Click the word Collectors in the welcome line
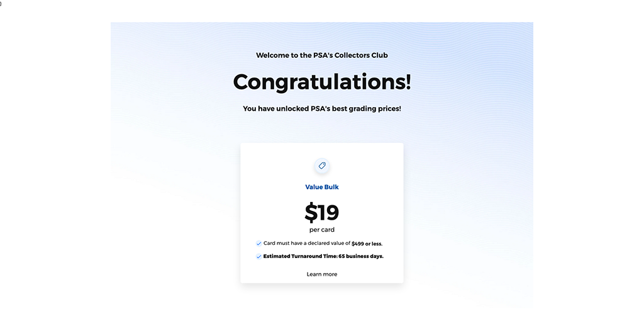 point(352,55)
